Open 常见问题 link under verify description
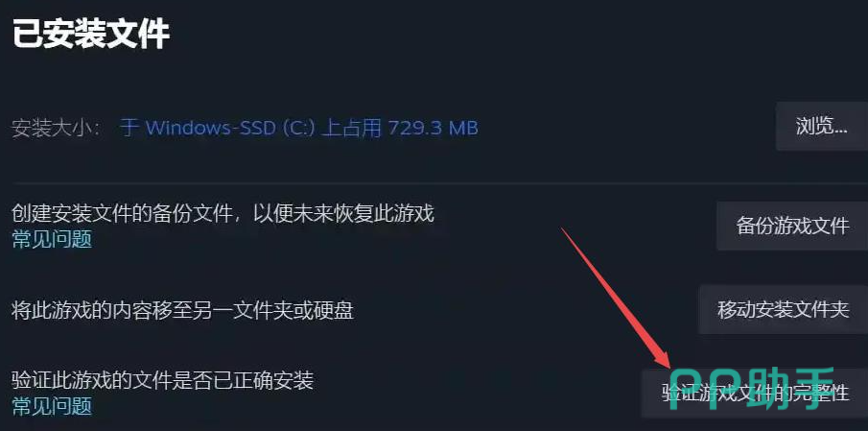The height and width of the screenshot is (431, 868). click(x=52, y=407)
